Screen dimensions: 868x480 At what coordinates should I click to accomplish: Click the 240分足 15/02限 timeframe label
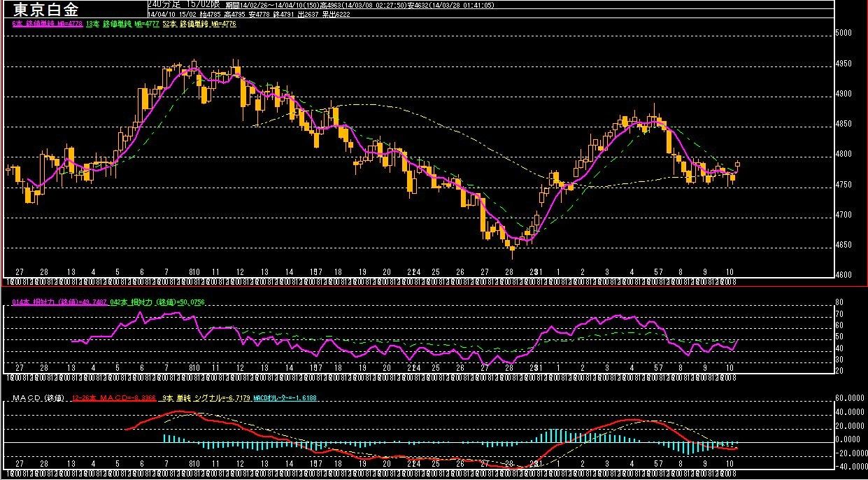coord(185,4)
